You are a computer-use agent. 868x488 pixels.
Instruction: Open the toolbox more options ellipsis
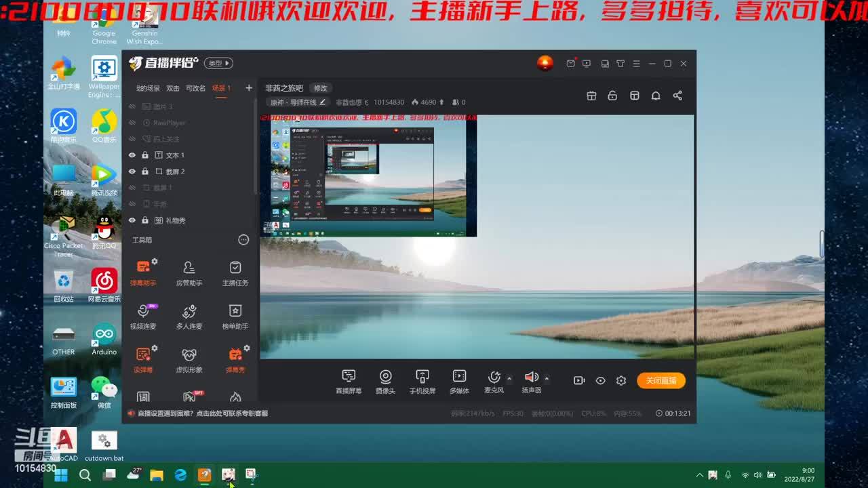pyautogui.click(x=243, y=240)
